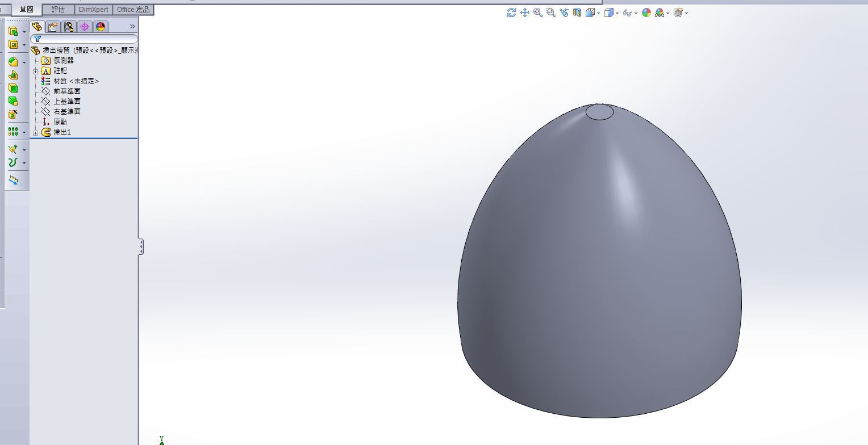This screenshot has width=868, height=445.
Task: Open the Reference Geometry dropdown arrow
Action: click(24, 150)
